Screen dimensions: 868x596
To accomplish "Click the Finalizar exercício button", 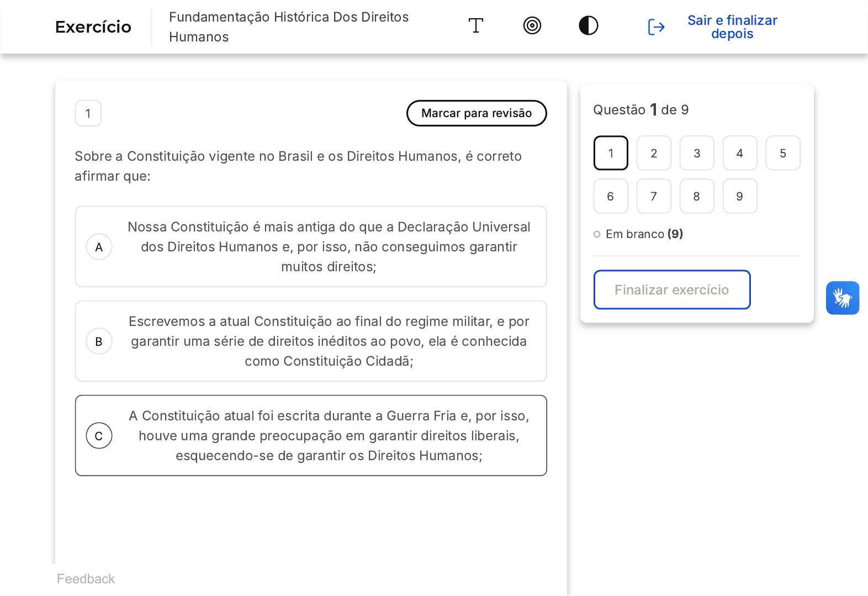I will point(671,290).
